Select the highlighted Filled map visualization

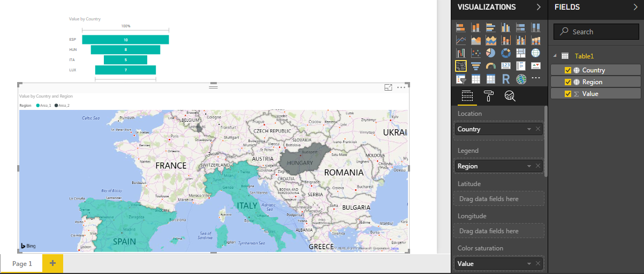[x=460, y=66]
